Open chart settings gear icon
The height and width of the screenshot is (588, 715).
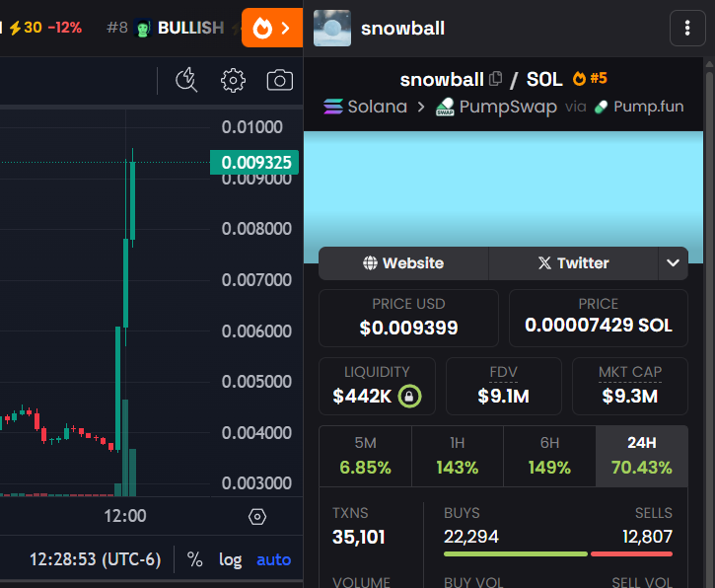click(233, 81)
